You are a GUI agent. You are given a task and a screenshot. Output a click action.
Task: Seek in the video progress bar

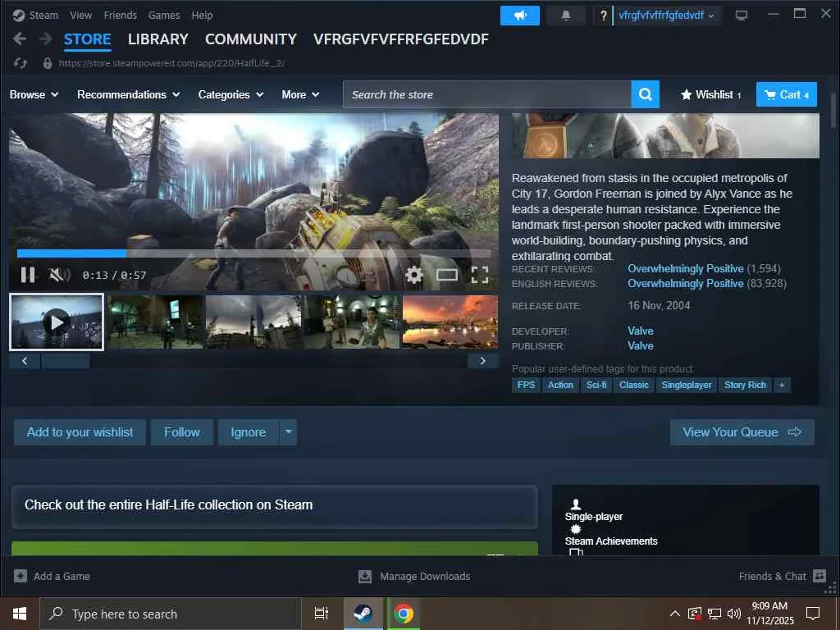pos(253,253)
